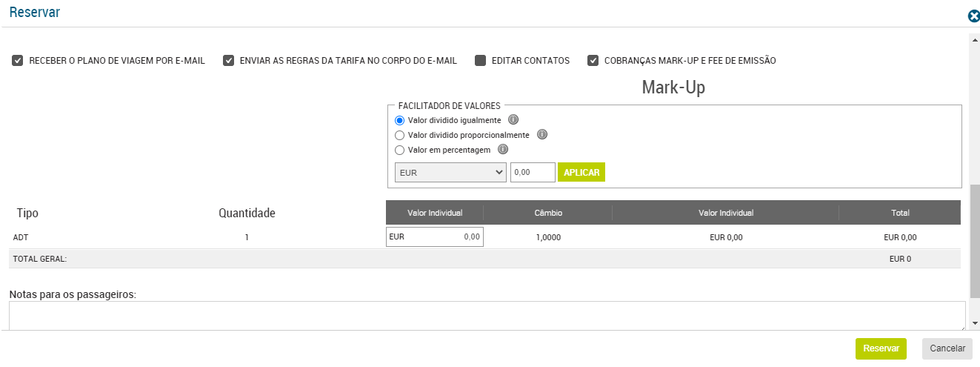Select Valor em percentagem radio option
Image resolution: width=980 pixels, height=367 pixels.
[x=400, y=150]
